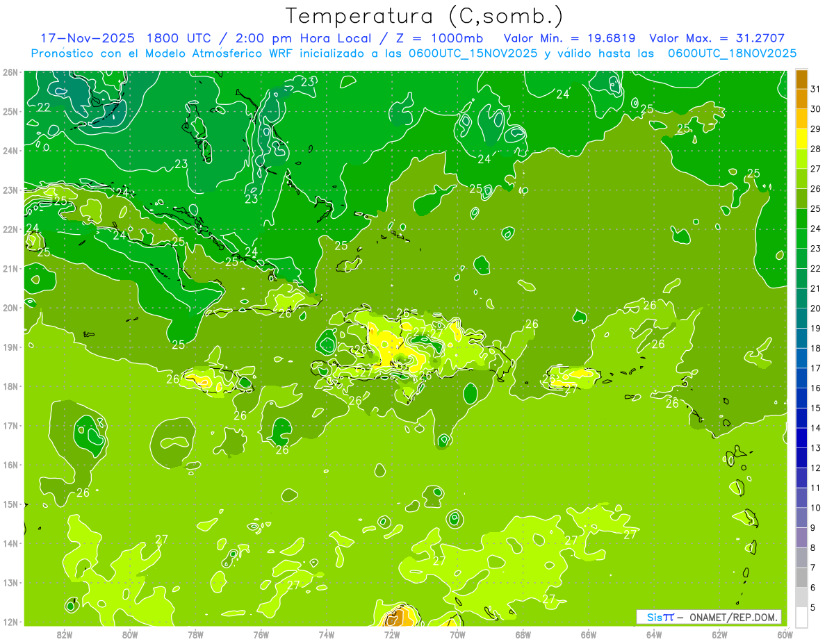Pick the dark blue swatch between 13 and 14

(801, 438)
